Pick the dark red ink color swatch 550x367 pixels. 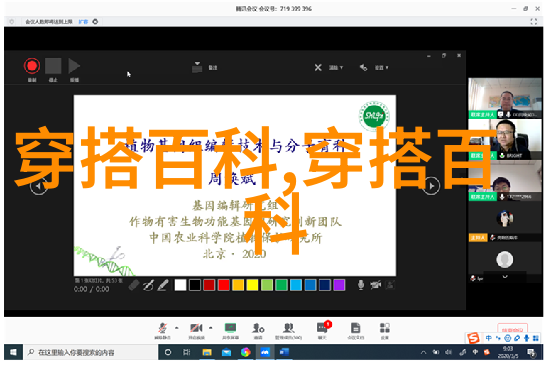pos(209,285)
